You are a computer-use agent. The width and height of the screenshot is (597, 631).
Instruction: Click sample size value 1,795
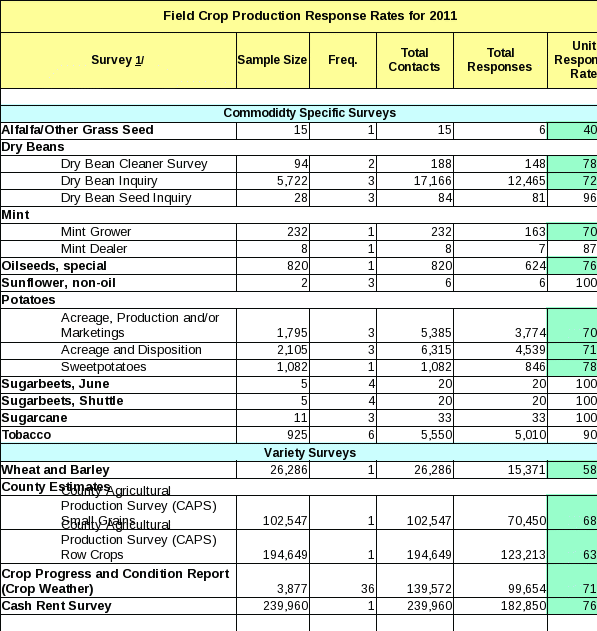(292, 333)
